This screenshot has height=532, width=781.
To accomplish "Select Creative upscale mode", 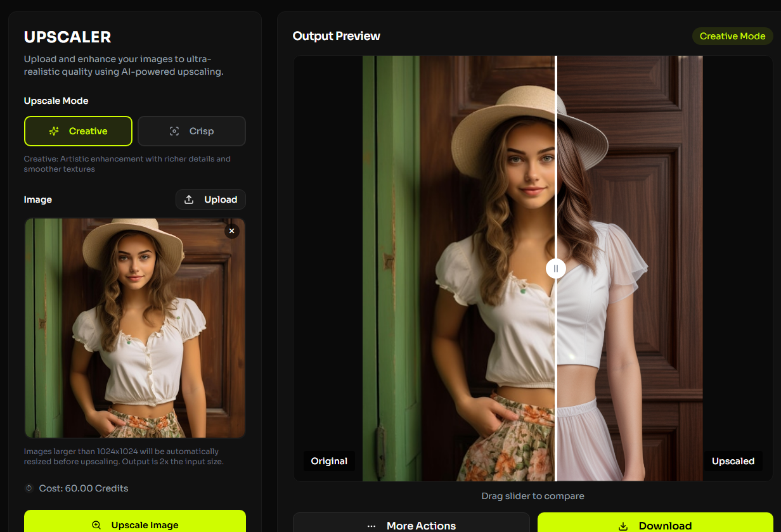I will pyautogui.click(x=78, y=131).
